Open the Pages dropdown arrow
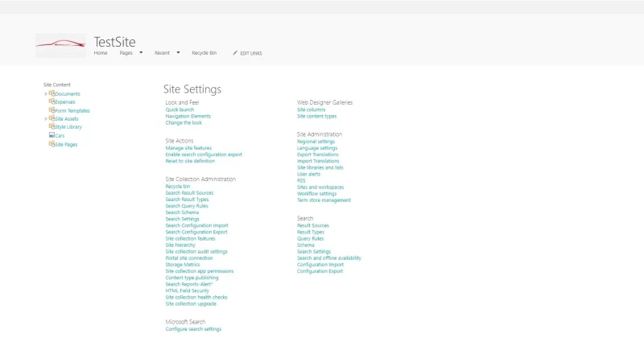 coord(141,52)
